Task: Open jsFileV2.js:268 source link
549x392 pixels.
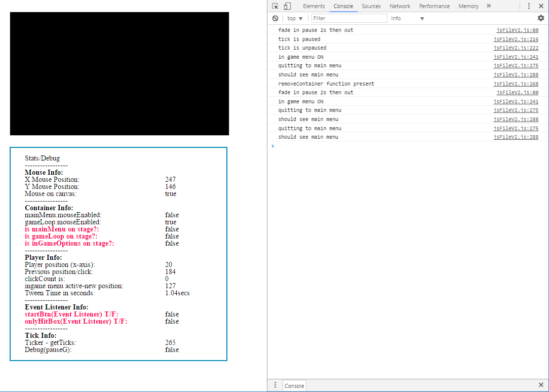Action: click(x=516, y=84)
